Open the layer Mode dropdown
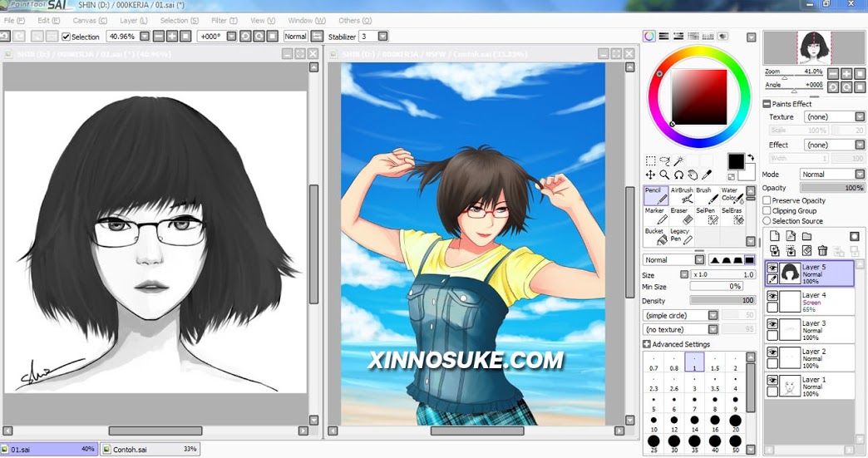 [860, 175]
